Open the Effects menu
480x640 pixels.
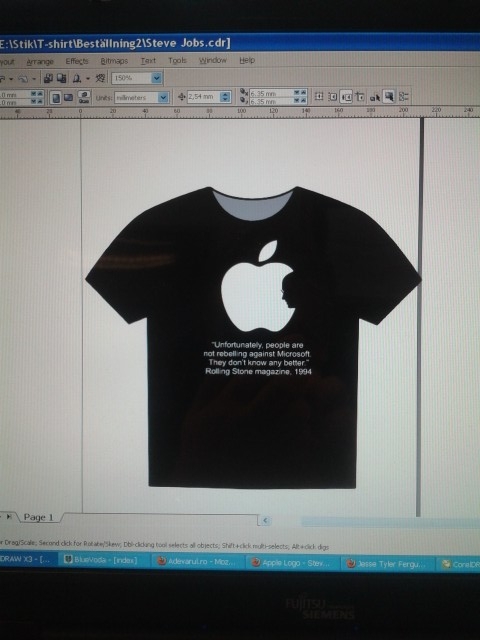point(77,61)
